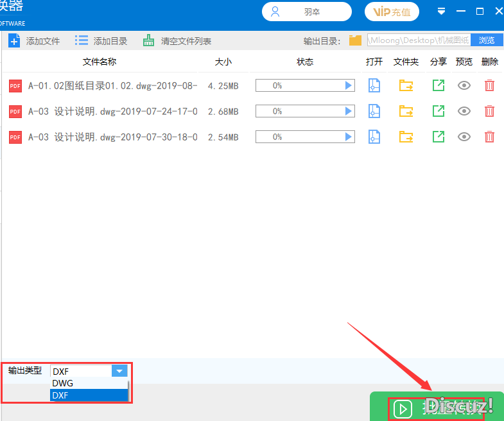This screenshot has width=504, height=421.
Task: Delete the A-01.02图纸目录 file from list
Action: click(489, 85)
